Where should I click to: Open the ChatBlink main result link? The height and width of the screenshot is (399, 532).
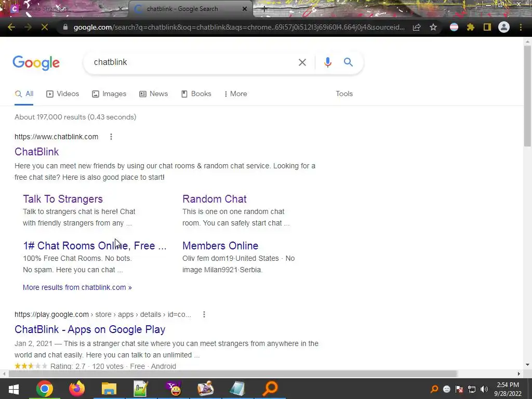tap(37, 152)
